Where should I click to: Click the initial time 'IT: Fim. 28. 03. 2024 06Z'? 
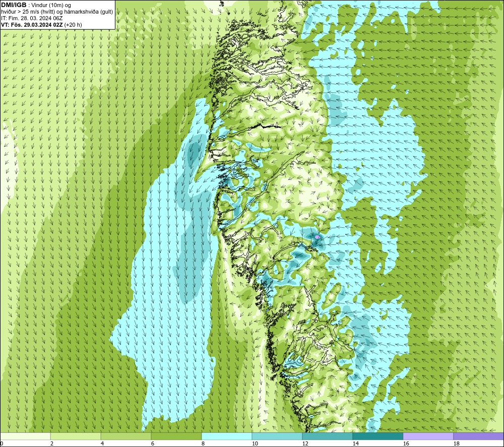point(32,18)
